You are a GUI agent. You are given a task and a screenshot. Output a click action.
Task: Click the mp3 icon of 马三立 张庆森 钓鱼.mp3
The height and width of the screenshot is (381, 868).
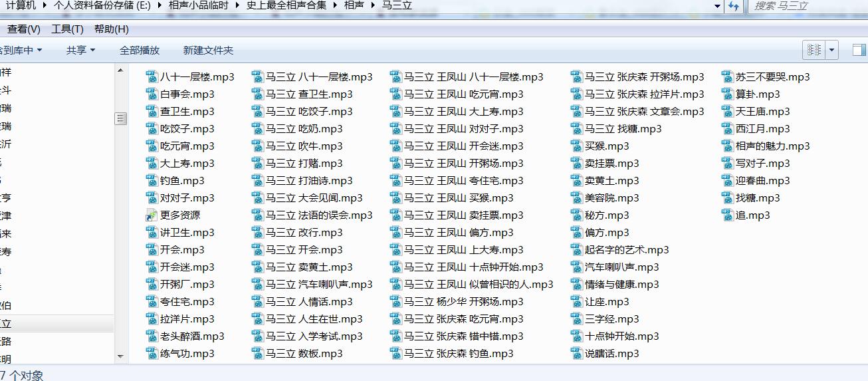pyautogui.click(x=395, y=353)
